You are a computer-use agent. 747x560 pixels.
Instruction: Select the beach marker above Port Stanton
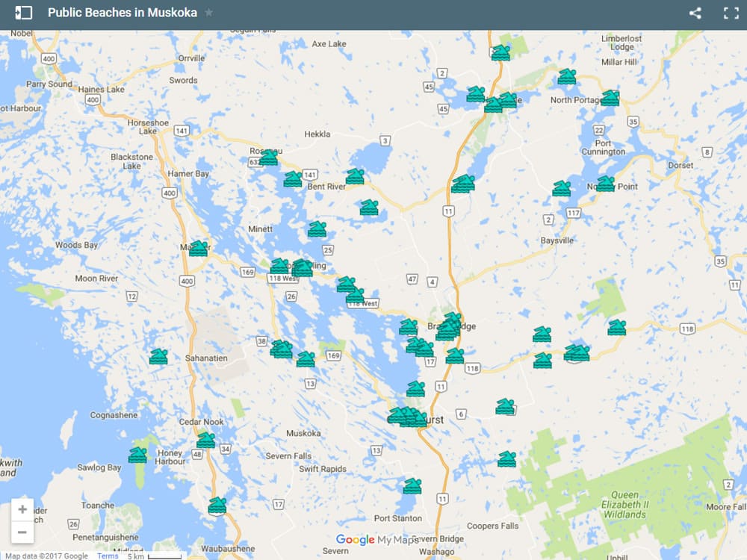412,486
